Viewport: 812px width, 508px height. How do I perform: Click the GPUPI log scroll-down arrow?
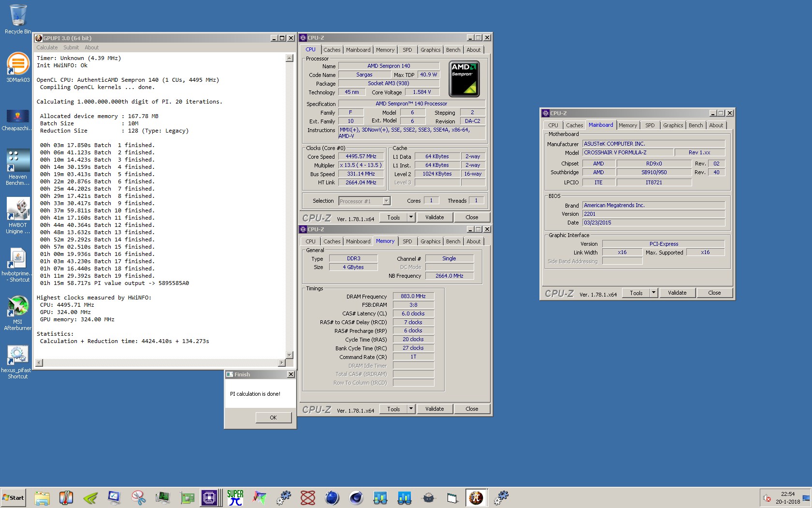[290, 355]
